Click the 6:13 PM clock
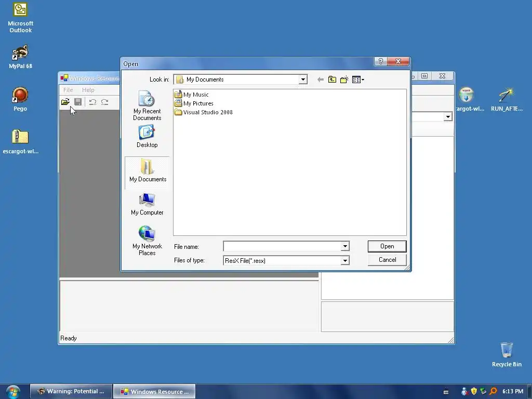Screen dimensions: 532x399 (513, 391)
